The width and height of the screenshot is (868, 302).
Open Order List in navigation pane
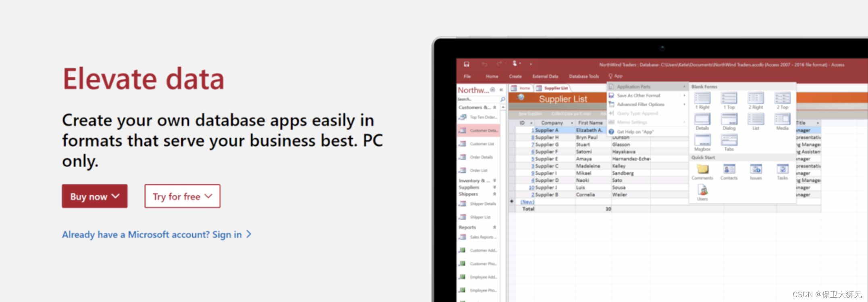[478, 170]
